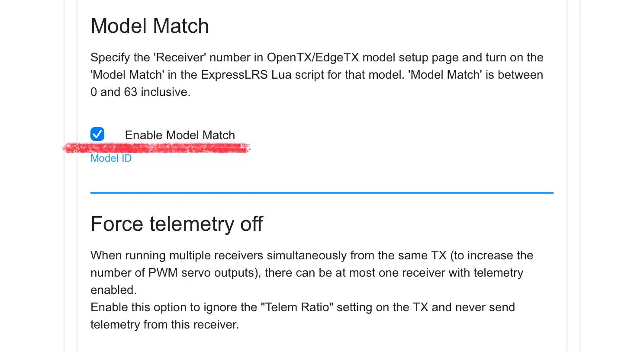Uncheck the Enable Model Match checkbox
Viewport: 644px width, 351px height.
(97, 134)
